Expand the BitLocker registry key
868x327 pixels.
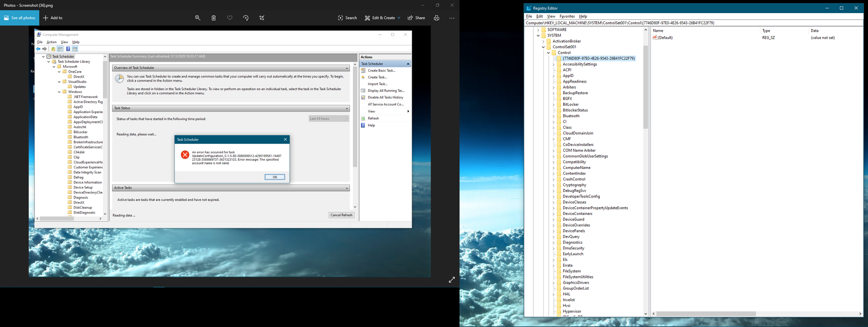(x=554, y=104)
